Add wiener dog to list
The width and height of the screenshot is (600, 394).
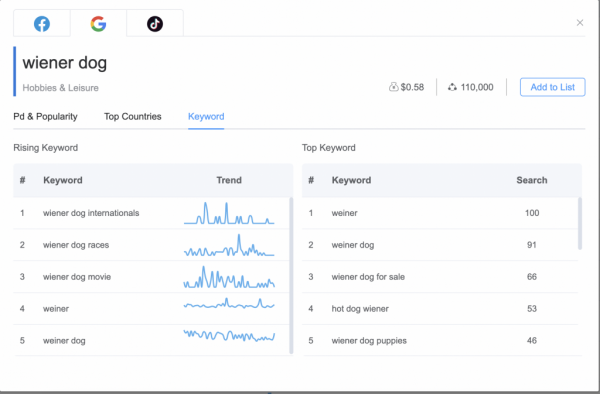(x=552, y=87)
